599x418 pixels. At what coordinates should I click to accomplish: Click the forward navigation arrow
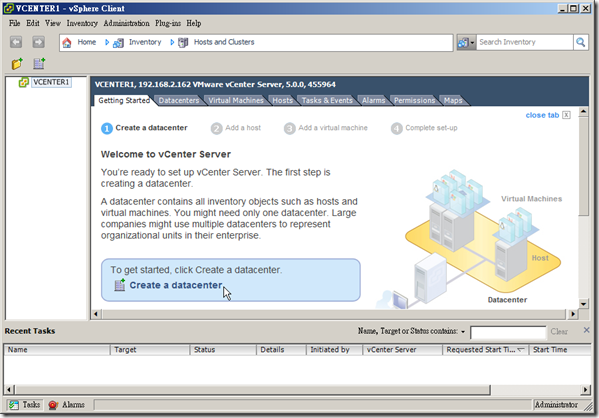point(38,42)
